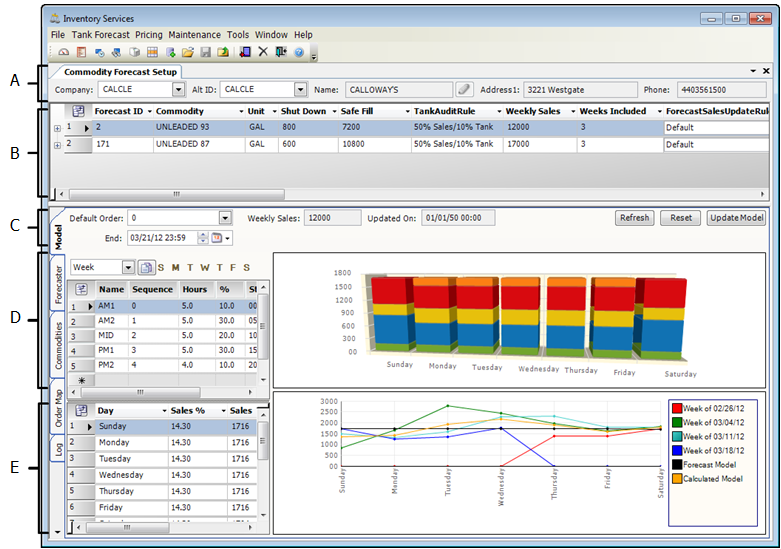Click the blue help question mark icon
The image size is (781, 549).
point(299,51)
